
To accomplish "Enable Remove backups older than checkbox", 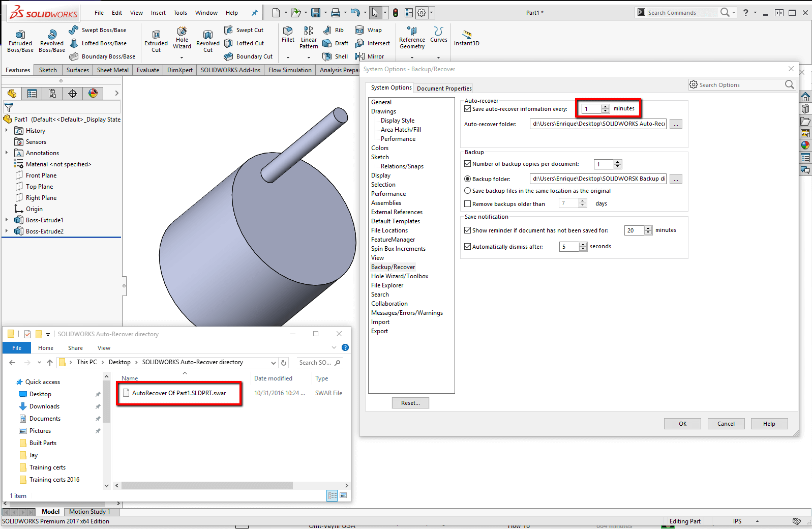I will click(x=468, y=204).
